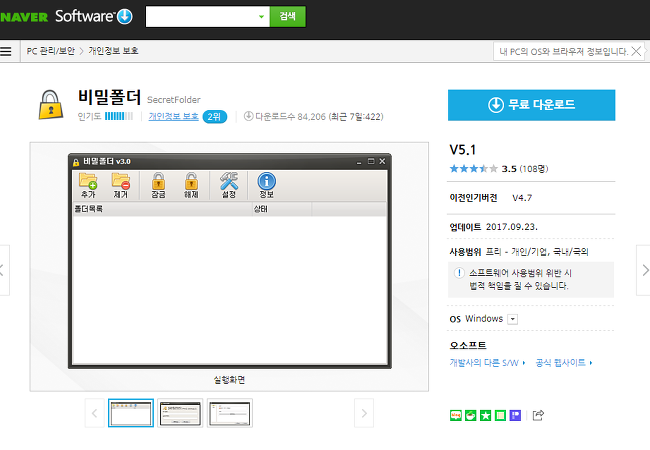Screen dimensions: 650x450
Task: Open 개발사의 다른 S/W link
Action: (x=487, y=363)
